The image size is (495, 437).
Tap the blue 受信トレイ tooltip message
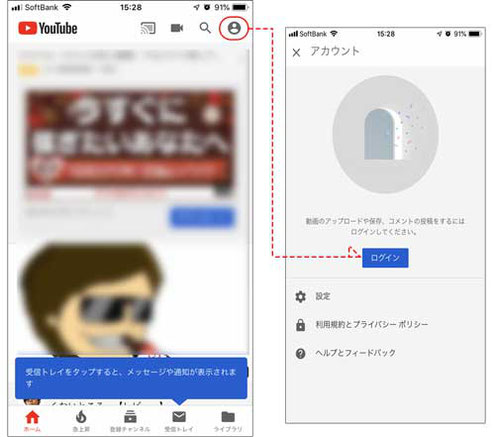[131, 378]
